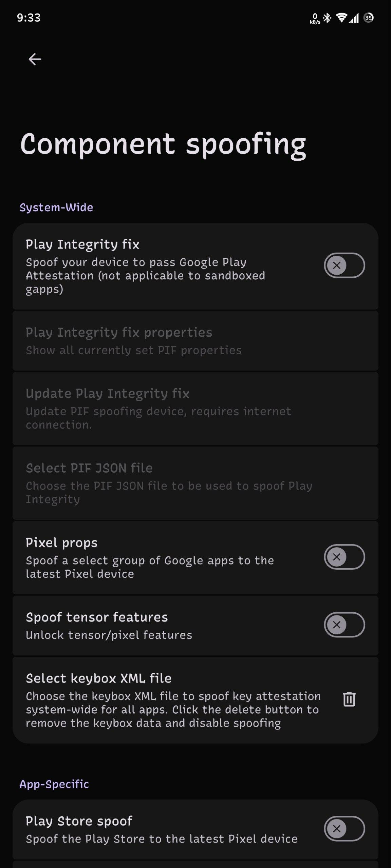
Task: Tap the Bluetooth status icon
Action: click(327, 18)
